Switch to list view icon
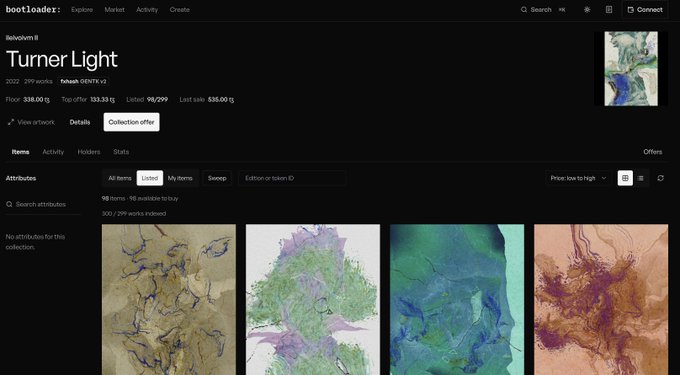 tap(641, 178)
